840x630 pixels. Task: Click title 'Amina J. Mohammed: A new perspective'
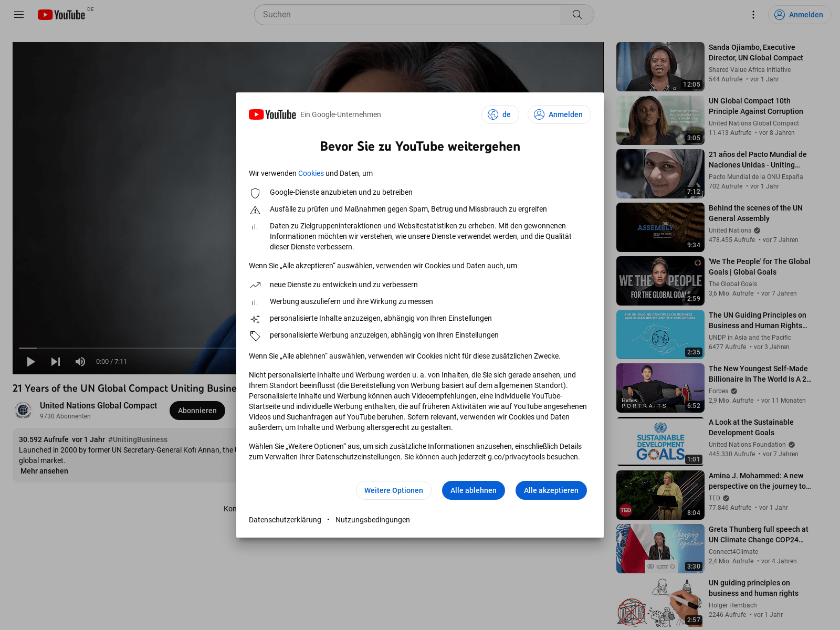(760, 481)
